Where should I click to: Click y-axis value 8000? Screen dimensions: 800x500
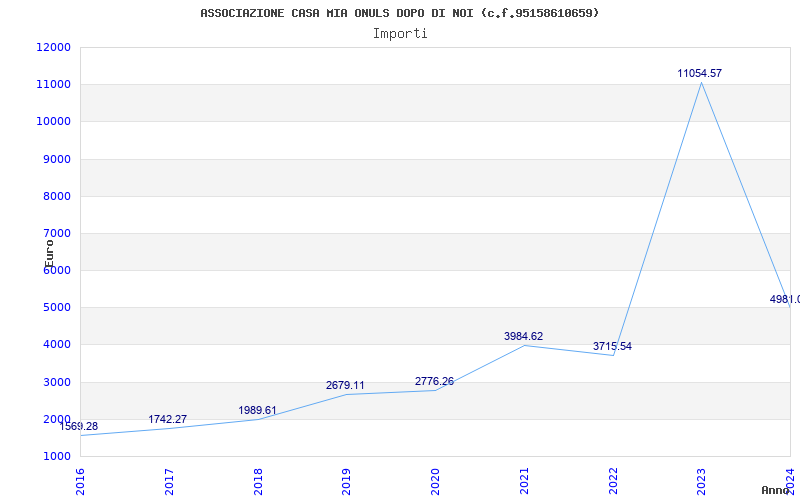tap(56, 196)
